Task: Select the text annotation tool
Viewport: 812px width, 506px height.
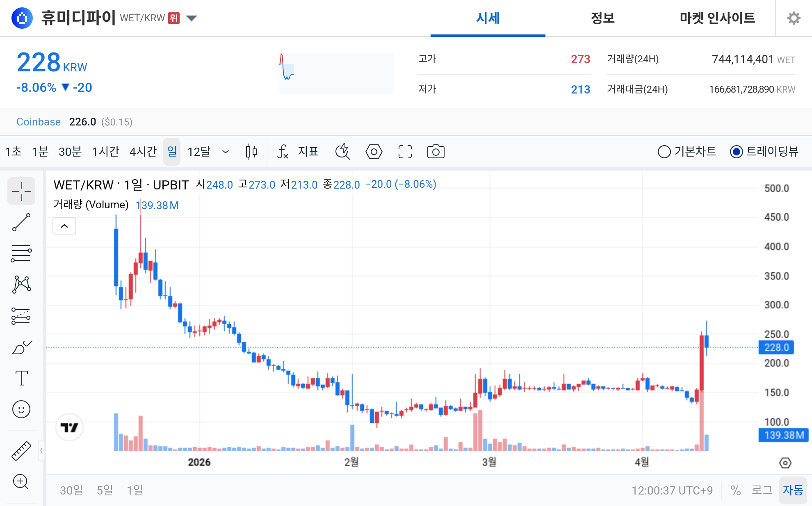Action: (x=21, y=378)
